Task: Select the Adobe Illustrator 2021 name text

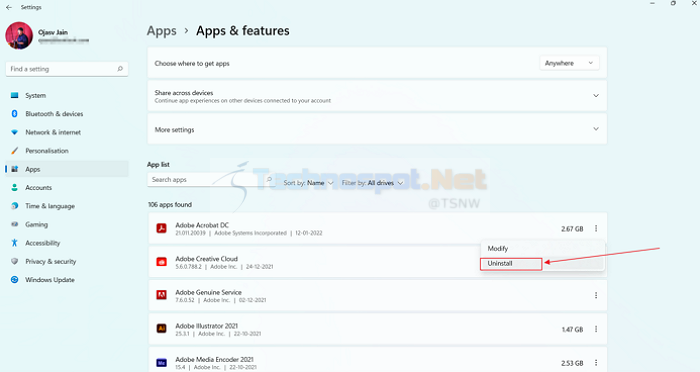Action: coord(206,326)
